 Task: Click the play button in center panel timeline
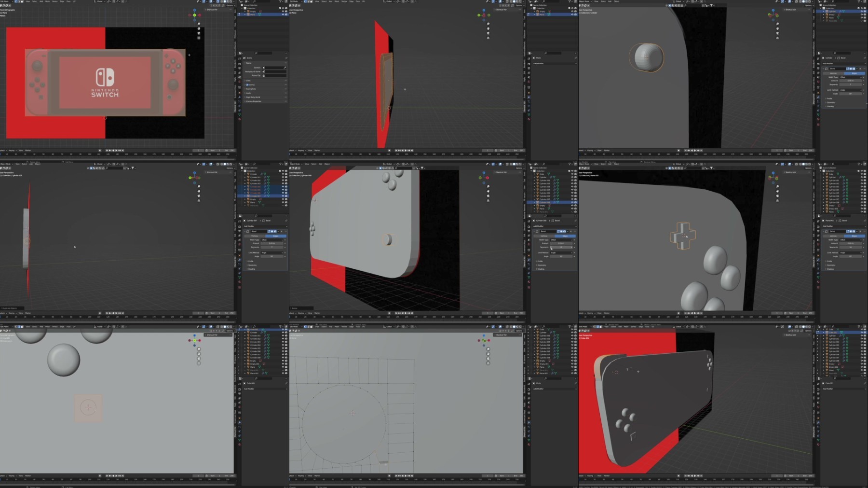[405, 313]
